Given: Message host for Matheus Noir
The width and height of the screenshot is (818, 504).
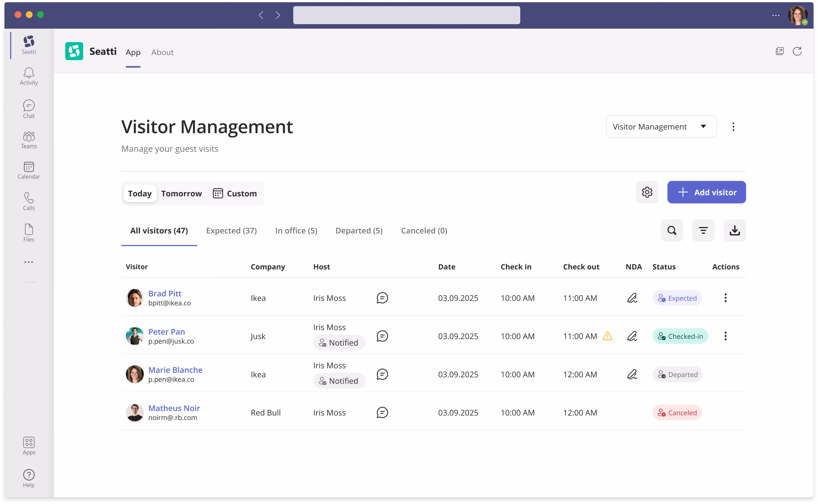Looking at the screenshot, I should coord(382,413).
